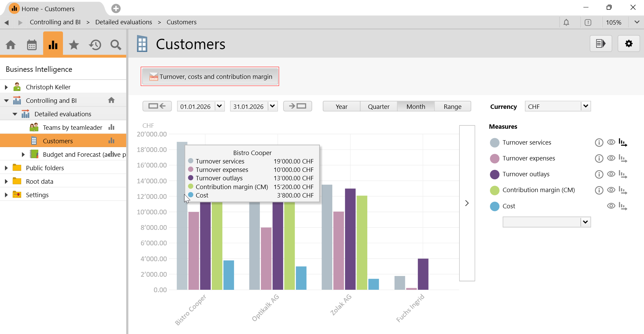
Task: Click the favorites star icon
Action: [74, 45]
